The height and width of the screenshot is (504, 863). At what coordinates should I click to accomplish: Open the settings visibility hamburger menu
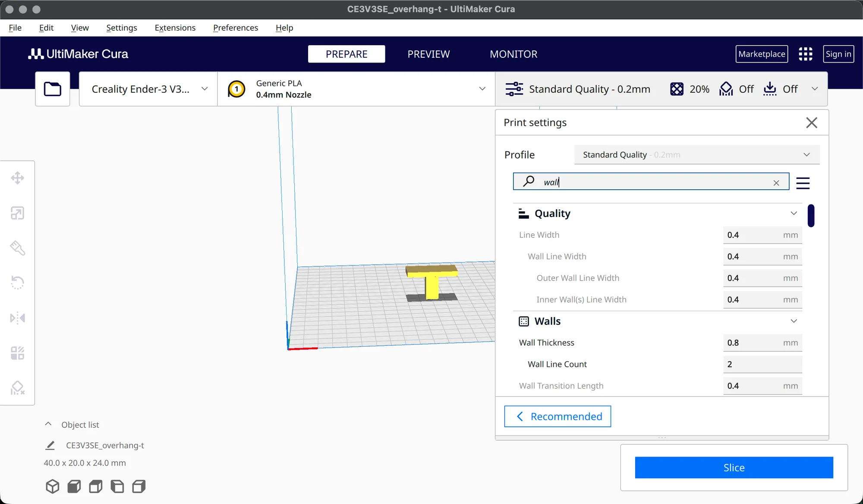(x=803, y=183)
